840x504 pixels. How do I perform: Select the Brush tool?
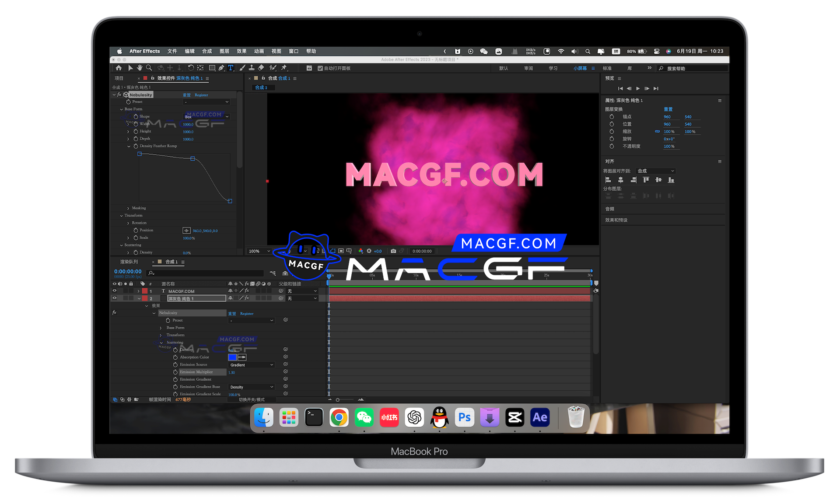pyautogui.click(x=242, y=68)
